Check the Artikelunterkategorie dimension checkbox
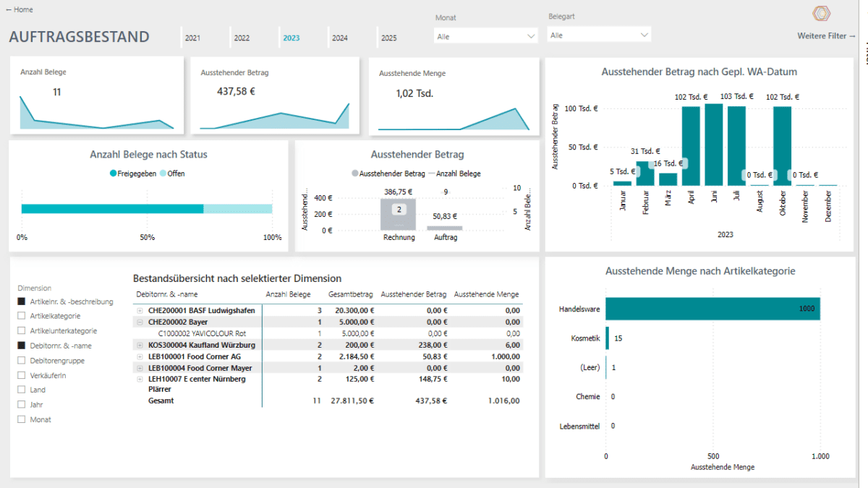 (22, 331)
